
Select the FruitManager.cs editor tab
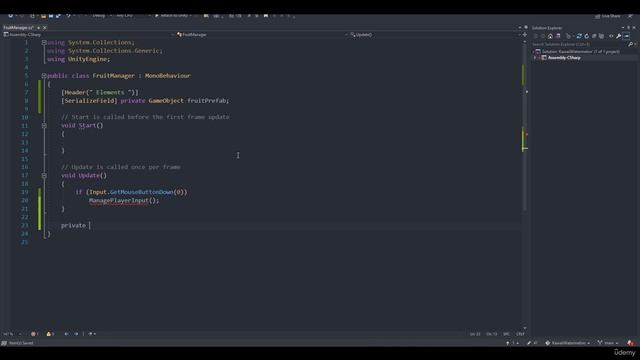18,28
